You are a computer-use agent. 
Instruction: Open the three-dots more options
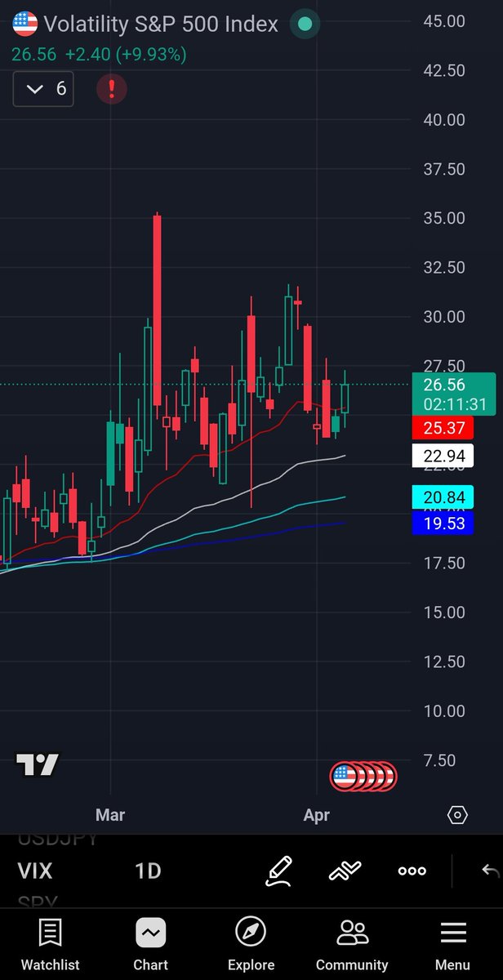point(412,871)
